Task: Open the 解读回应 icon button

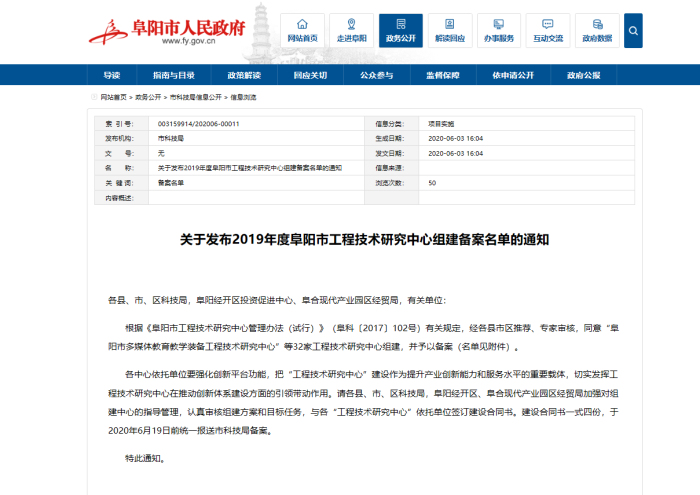Action: 450,30
